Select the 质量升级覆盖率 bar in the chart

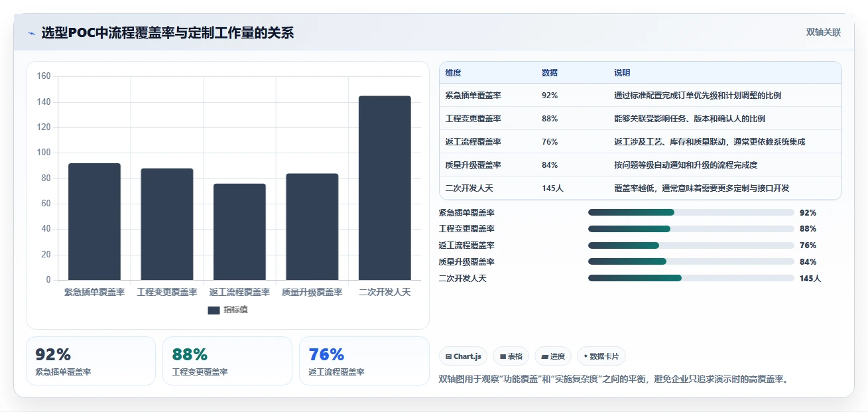312,227
